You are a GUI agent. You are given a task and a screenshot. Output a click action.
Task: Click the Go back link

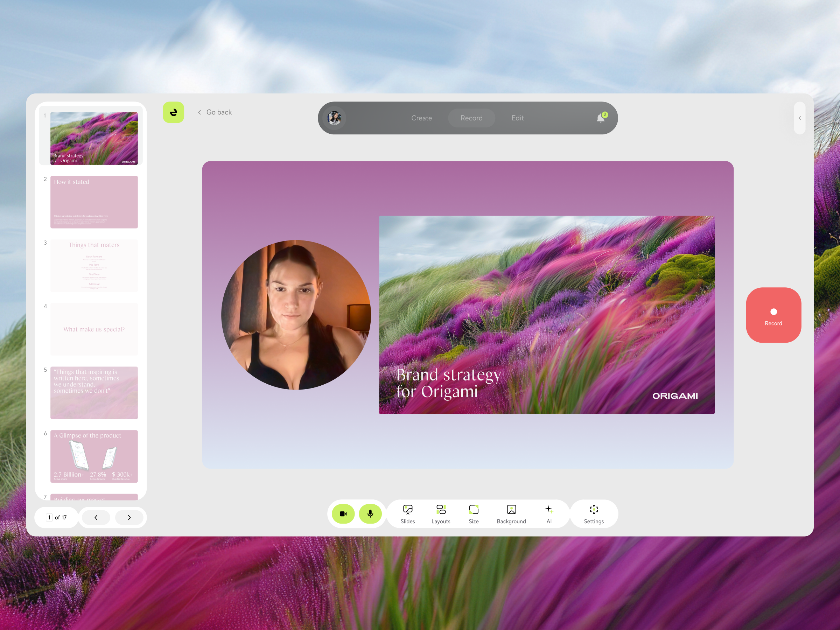(215, 112)
